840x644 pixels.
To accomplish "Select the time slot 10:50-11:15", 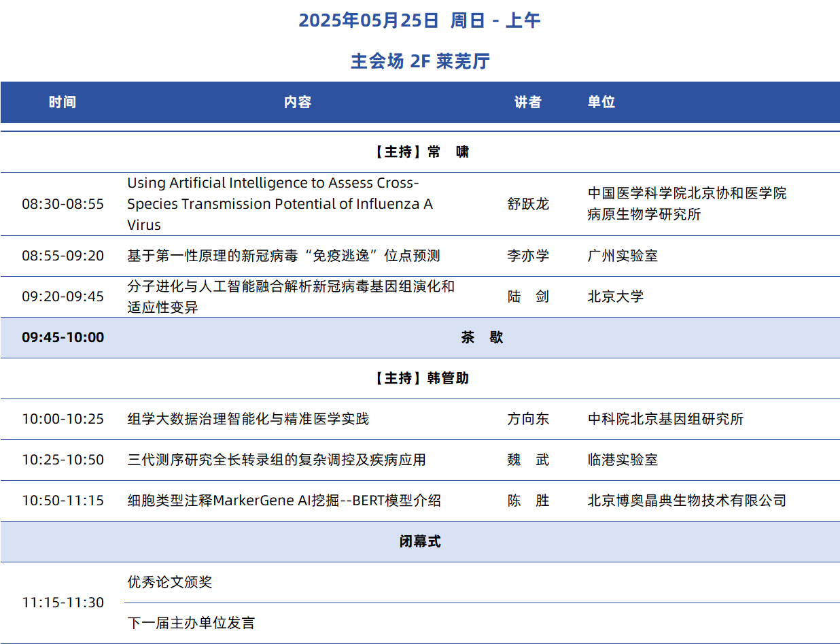I will point(63,501).
